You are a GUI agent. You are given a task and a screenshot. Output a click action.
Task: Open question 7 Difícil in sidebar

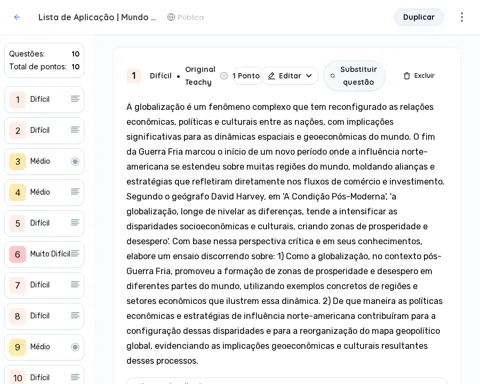(44, 285)
